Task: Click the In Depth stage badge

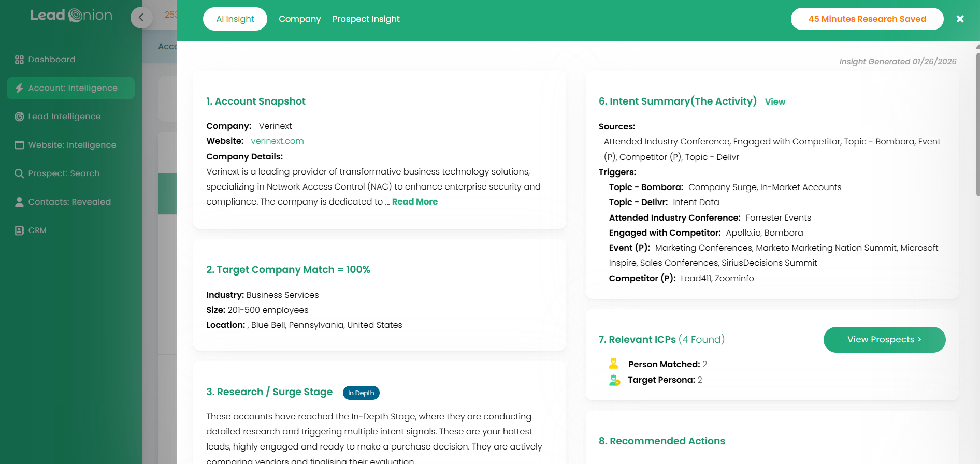Action: click(x=361, y=393)
